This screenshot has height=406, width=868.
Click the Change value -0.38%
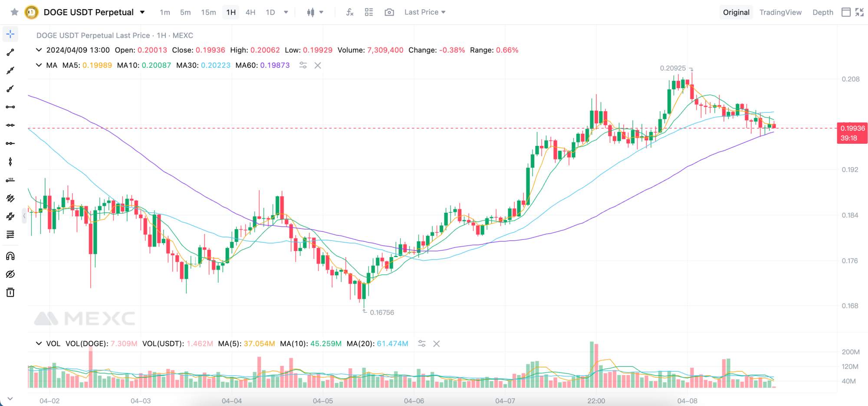tap(452, 50)
